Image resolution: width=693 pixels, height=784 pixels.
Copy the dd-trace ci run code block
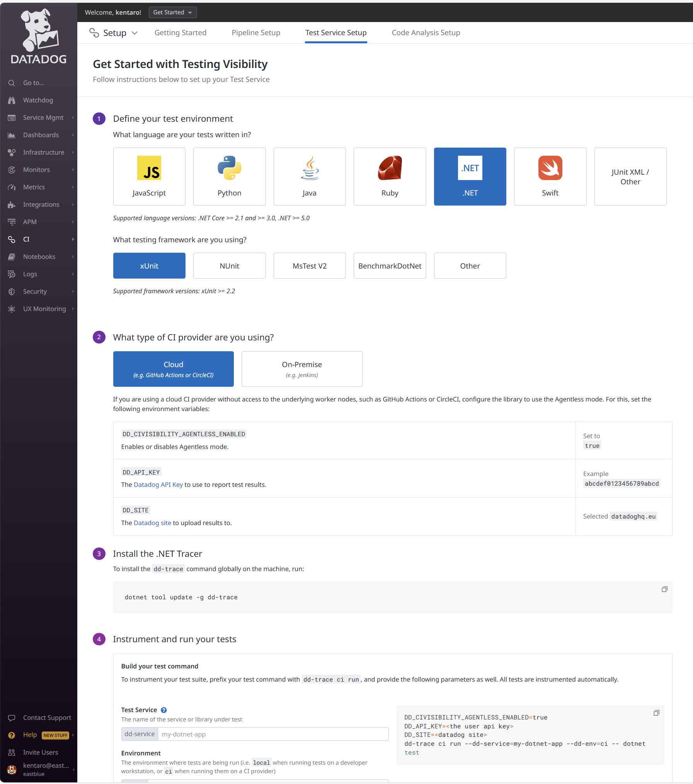656,713
